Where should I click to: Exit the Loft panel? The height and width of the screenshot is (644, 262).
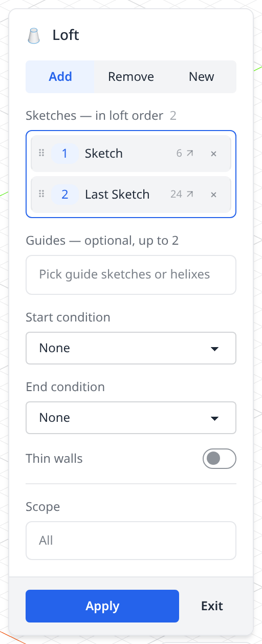[212, 606]
